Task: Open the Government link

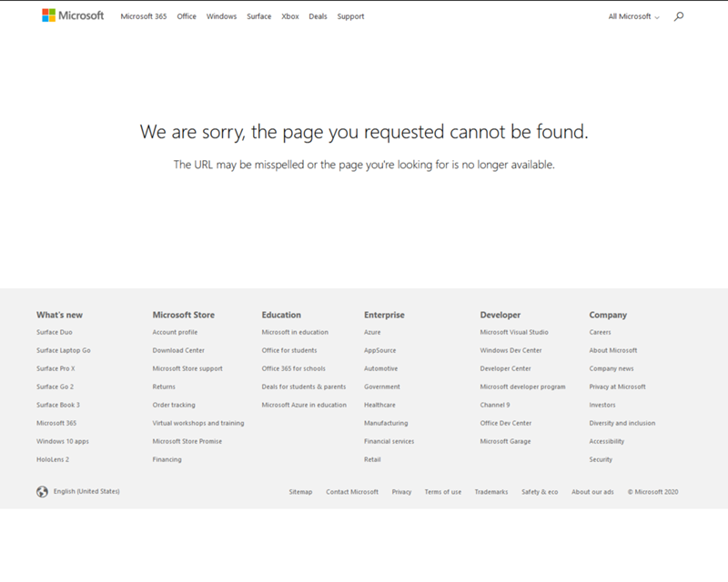Action: point(382,386)
